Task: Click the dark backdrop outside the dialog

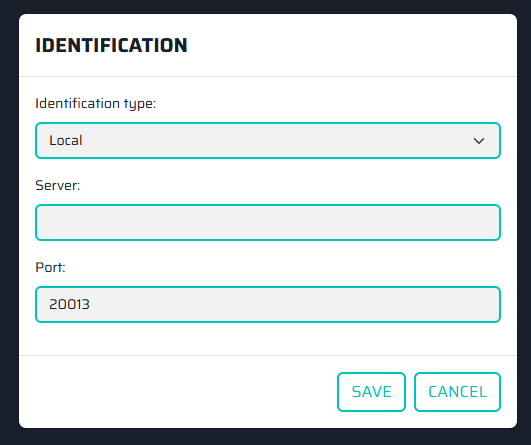Action: (9, 220)
